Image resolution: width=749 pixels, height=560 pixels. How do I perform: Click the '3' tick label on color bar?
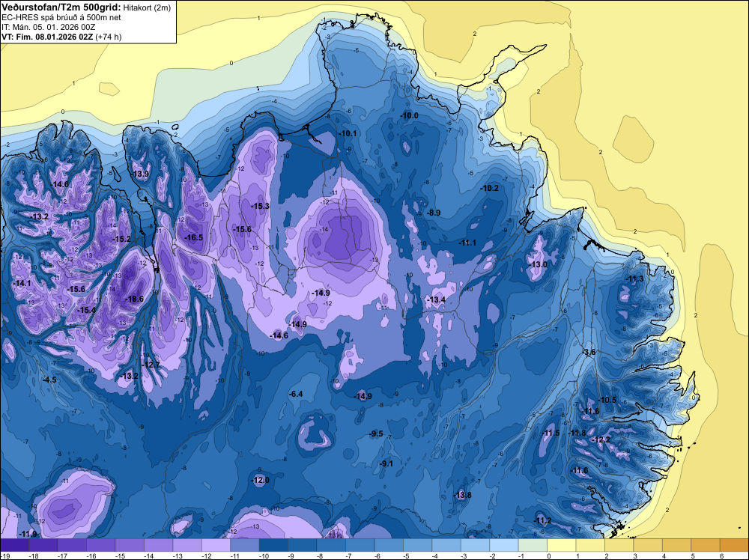(635, 556)
